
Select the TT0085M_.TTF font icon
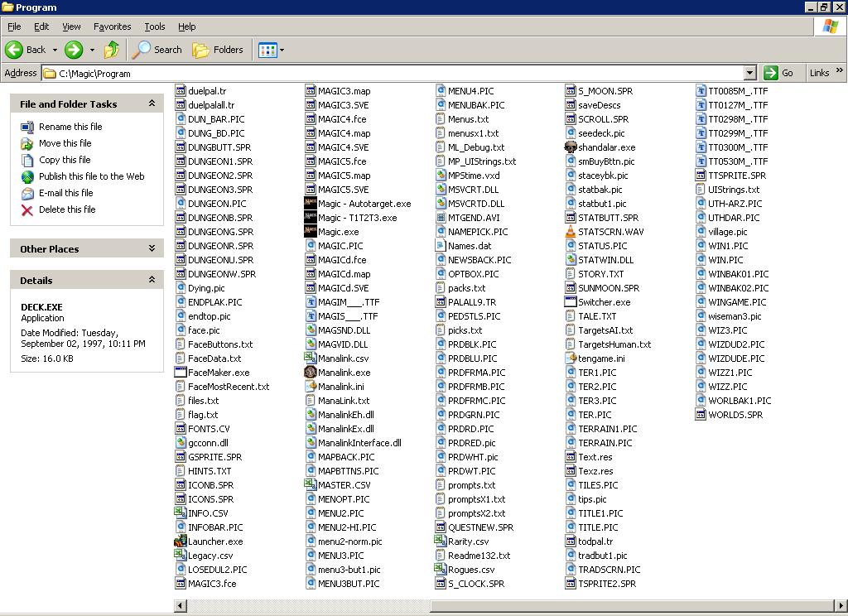[x=701, y=91]
